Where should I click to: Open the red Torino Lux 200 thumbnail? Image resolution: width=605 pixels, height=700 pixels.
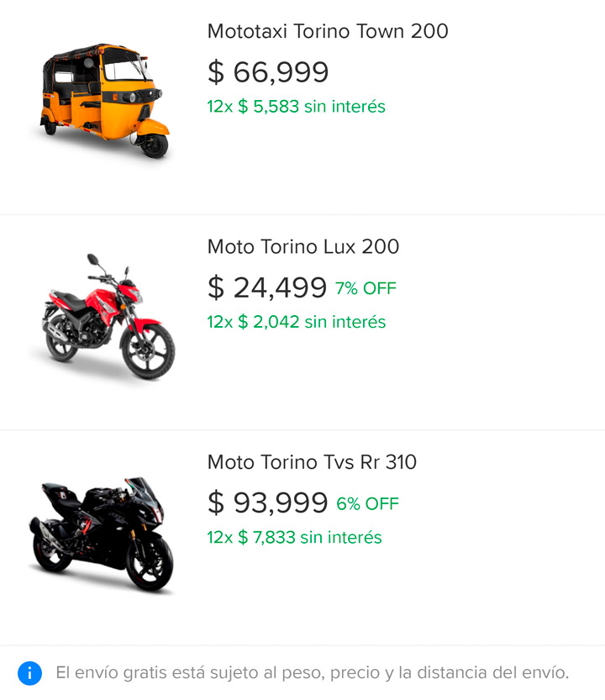(106, 317)
